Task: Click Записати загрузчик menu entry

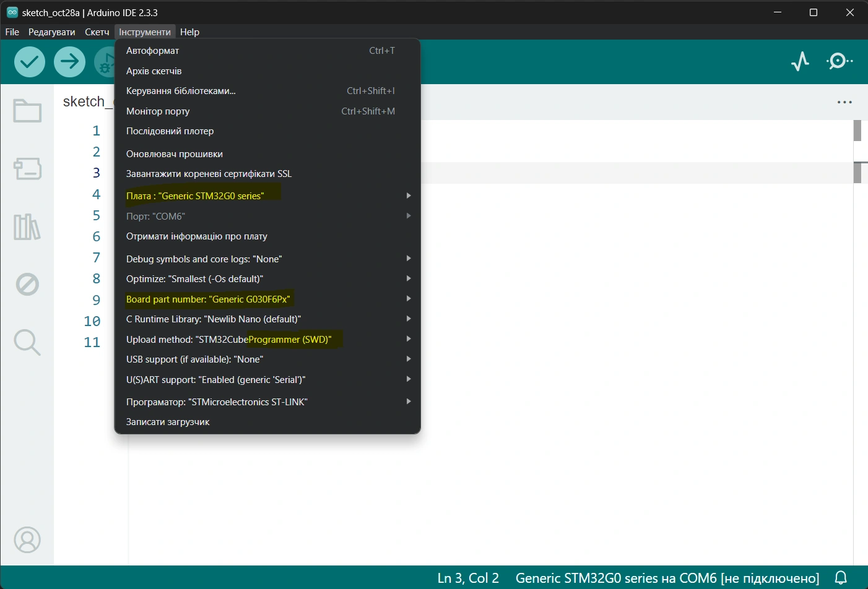Action: tap(267, 422)
